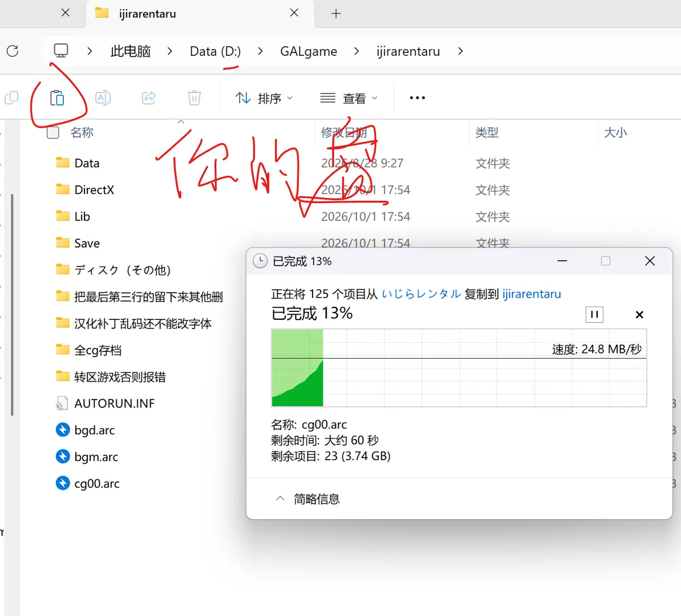
Task: Navigate to 此电脑 in breadcrumb
Action: (x=130, y=51)
